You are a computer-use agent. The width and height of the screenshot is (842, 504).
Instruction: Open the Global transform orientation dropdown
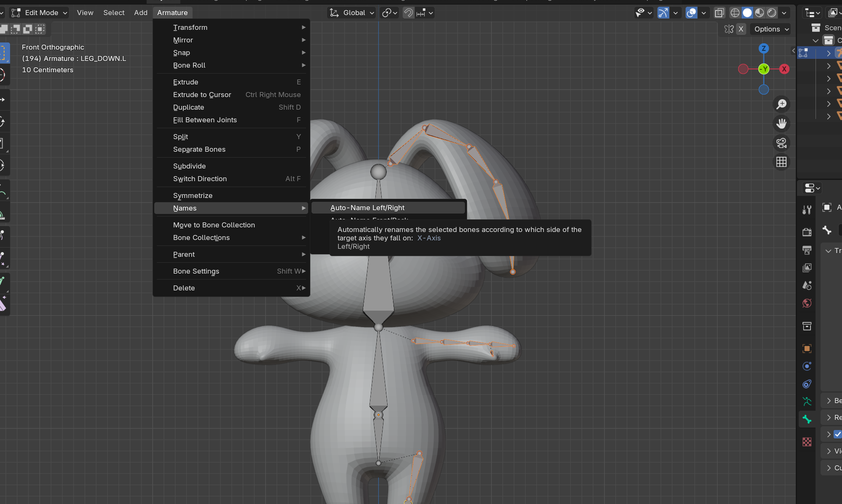pos(351,13)
